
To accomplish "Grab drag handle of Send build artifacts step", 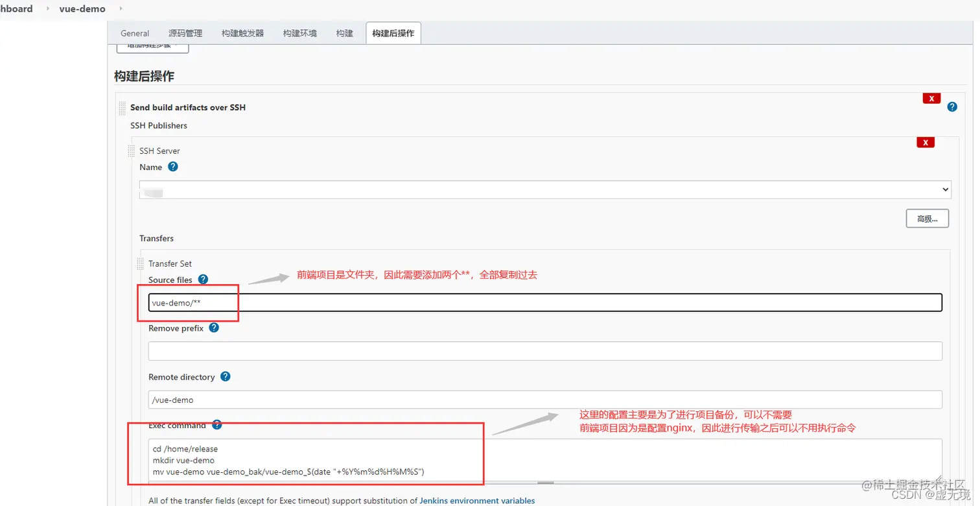I will pos(122,108).
